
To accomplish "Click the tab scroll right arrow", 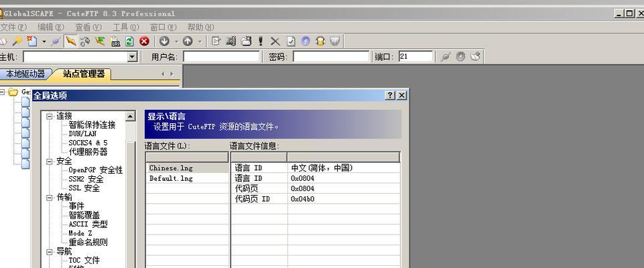I will pyautogui.click(x=172, y=74).
